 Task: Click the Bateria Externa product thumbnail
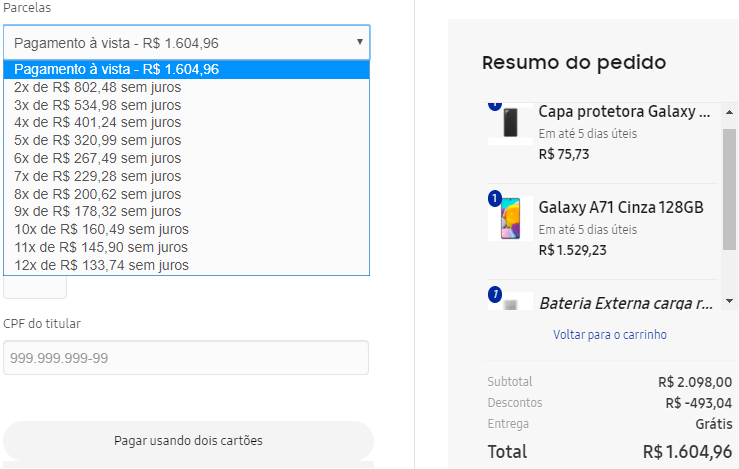(x=510, y=303)
